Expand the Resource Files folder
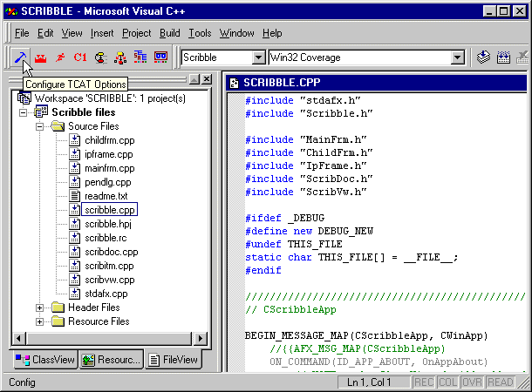Screen dimensions: 532x392 coord(40,321)
